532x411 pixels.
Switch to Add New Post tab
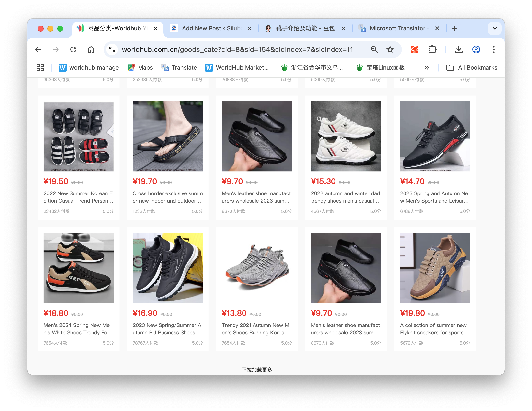pyautogui.click(x=210, y=28)
